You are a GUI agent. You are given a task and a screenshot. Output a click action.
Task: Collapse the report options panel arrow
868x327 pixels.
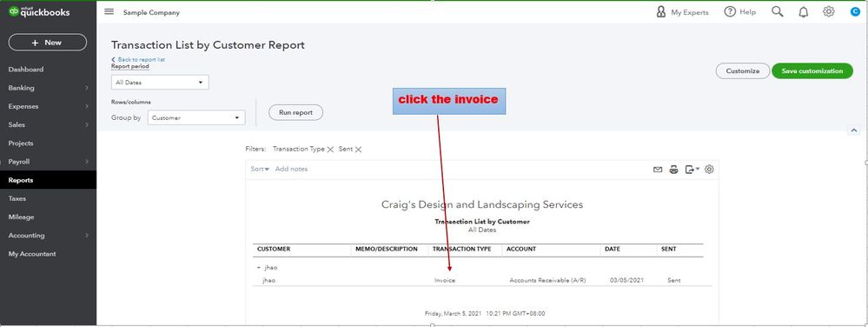853,130
